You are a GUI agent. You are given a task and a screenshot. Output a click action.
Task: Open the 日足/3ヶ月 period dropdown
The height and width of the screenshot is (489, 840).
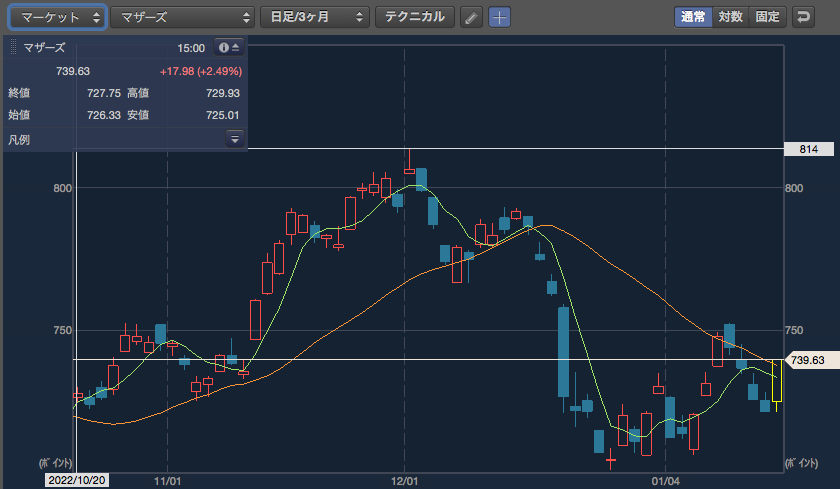click(x=315, y=17)
